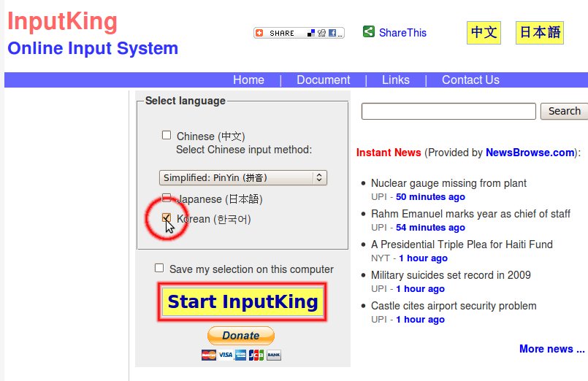This screenshot has height=381, width=588.
Task: Click the American Express card icon
Action: pyautogui.click(x=241, y=355)
